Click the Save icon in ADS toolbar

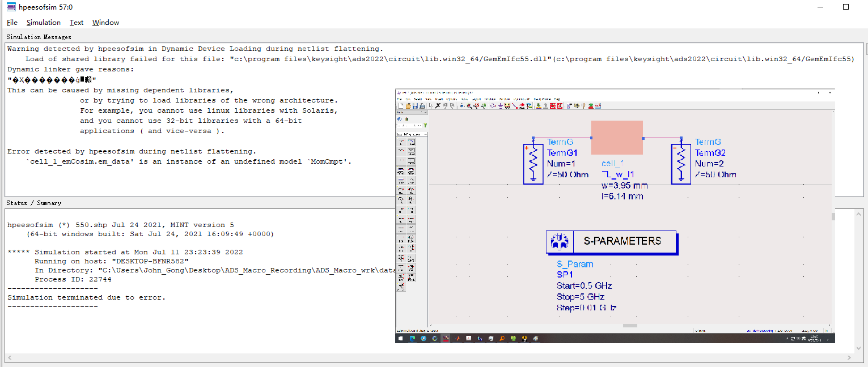[x=415, y=106]
